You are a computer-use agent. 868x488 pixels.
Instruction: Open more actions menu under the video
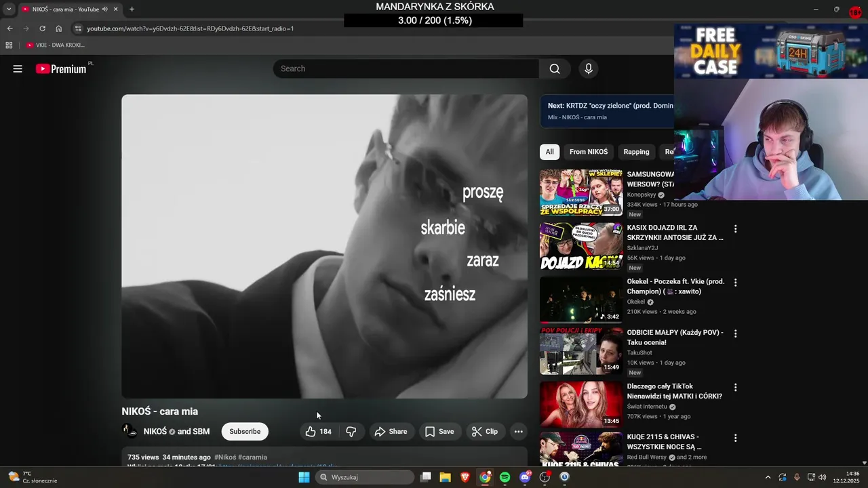pos(518,432)
